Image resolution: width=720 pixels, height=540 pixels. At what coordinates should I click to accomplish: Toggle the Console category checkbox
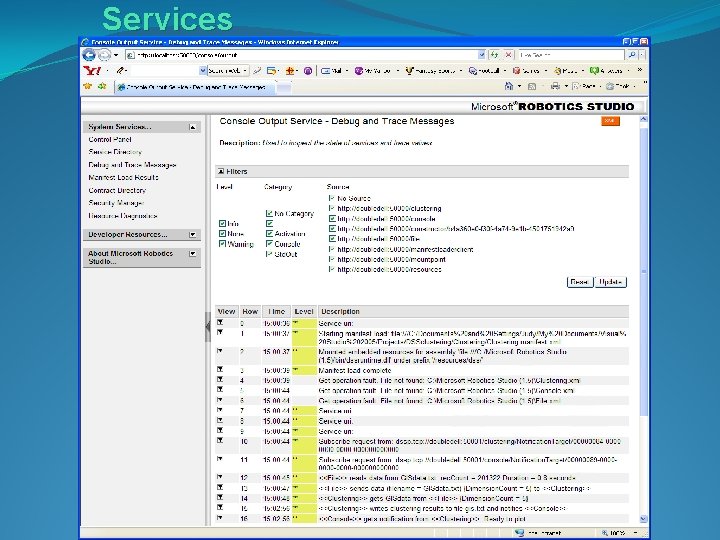[x=269, y=244]
